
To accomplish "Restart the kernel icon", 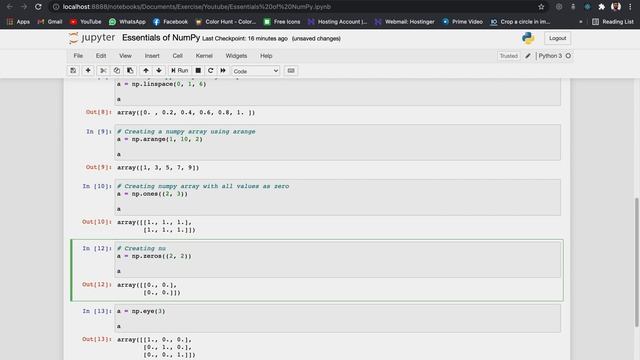I will coord(211,71).
